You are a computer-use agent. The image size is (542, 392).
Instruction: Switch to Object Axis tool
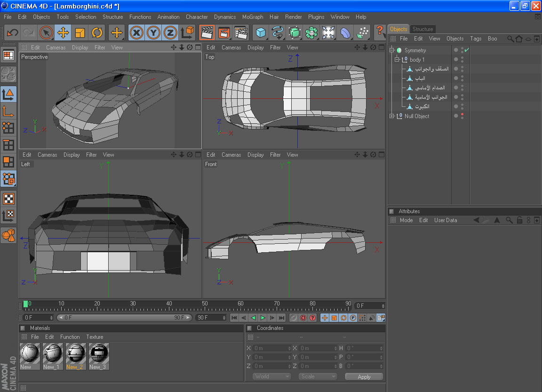8,112
